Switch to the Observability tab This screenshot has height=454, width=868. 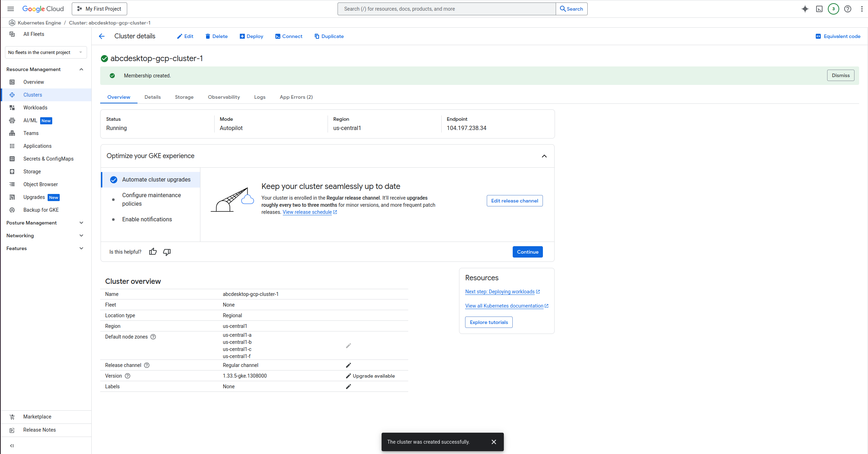[224, 97]
